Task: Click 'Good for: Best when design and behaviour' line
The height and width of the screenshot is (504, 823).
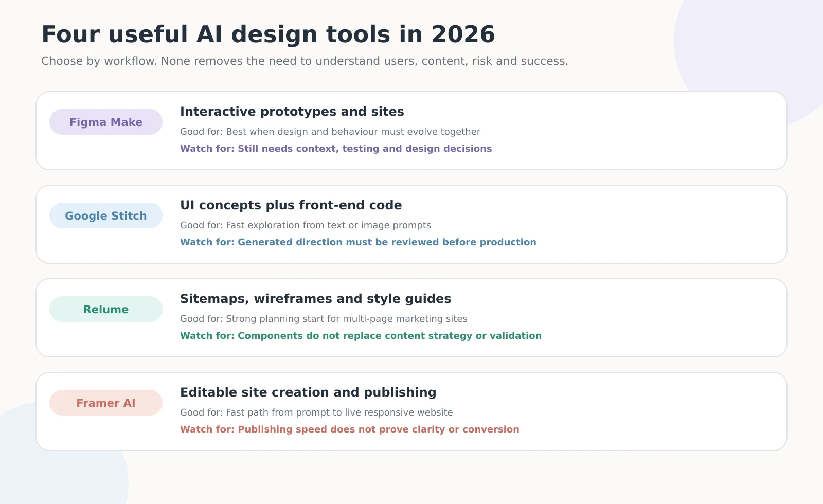Action: pyautogui.click(x=330, y=132)
